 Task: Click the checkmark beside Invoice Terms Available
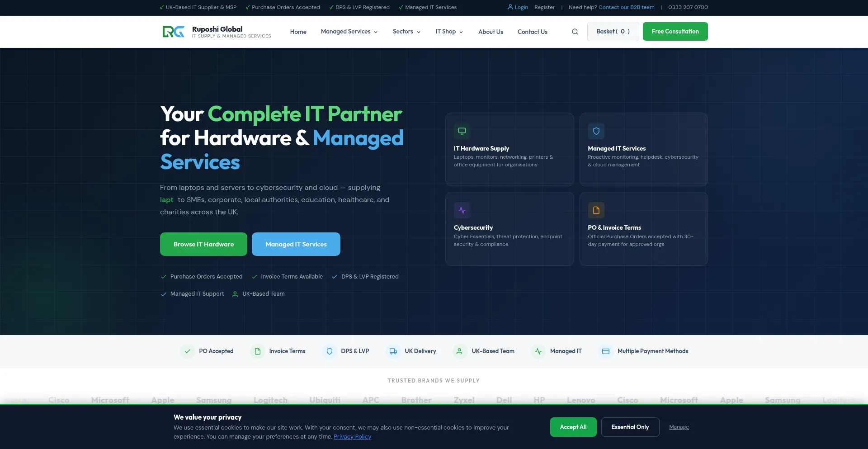point(255,277)
